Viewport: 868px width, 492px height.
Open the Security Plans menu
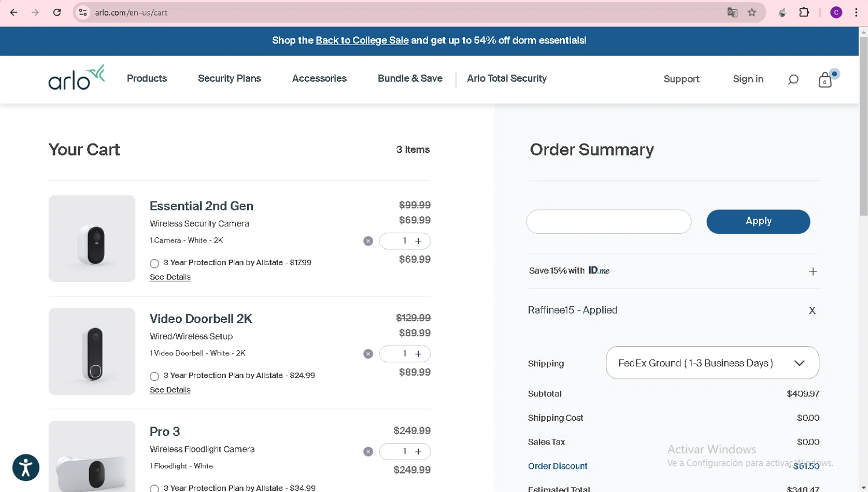click(x=229, y=79)
